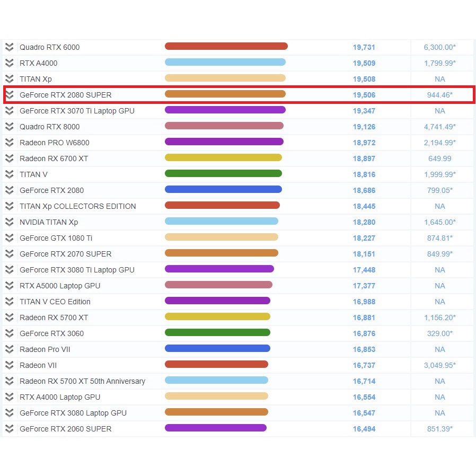
Task: Expand the TITAN Xp row double-chevron
Action: coord(10,79)
